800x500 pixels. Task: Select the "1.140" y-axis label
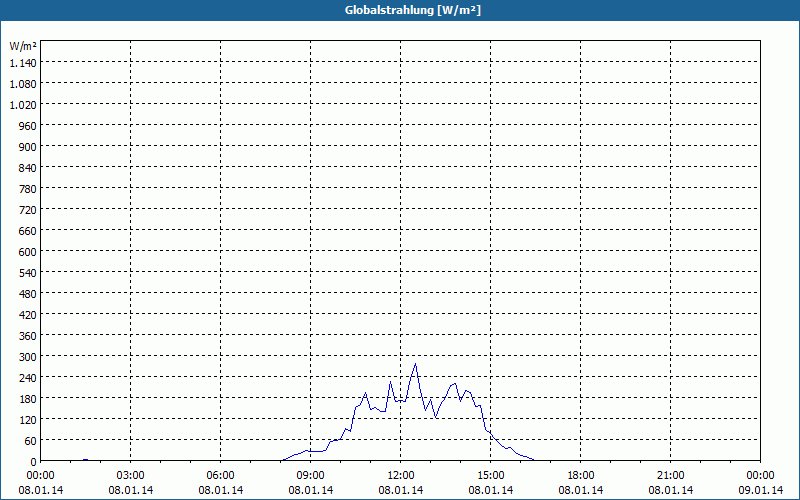23,63
